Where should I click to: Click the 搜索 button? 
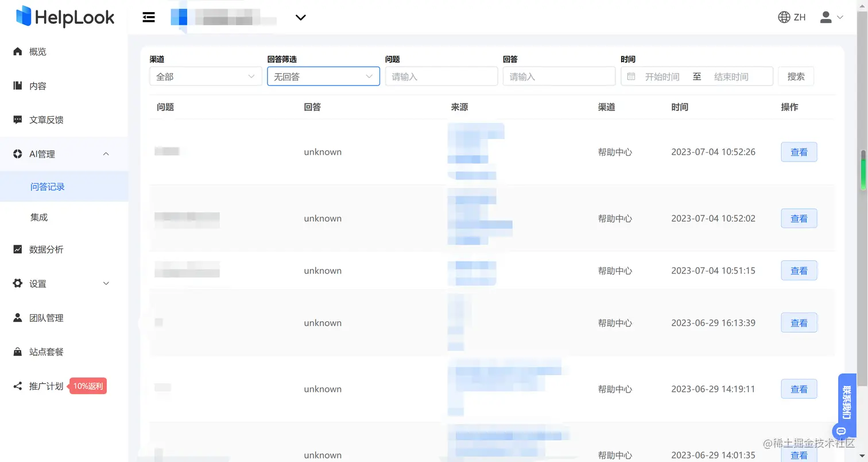pyautogui.click(x=796, y=76)
